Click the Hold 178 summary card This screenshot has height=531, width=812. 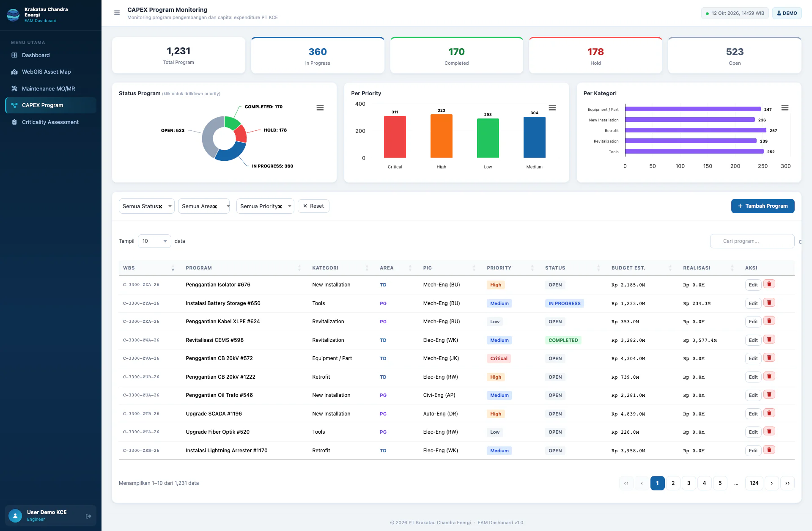point(595,55)
